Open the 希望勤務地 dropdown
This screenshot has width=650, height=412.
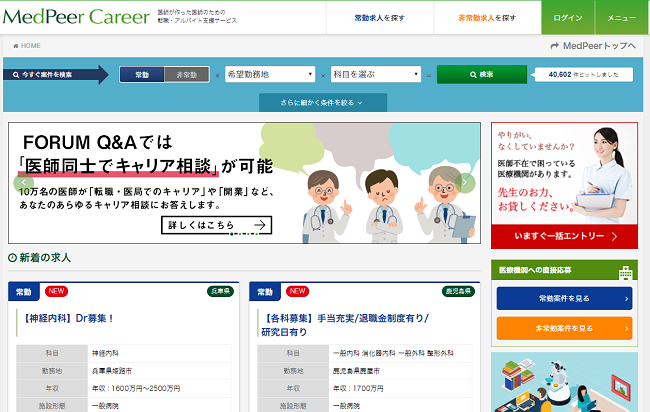(270, 74)
